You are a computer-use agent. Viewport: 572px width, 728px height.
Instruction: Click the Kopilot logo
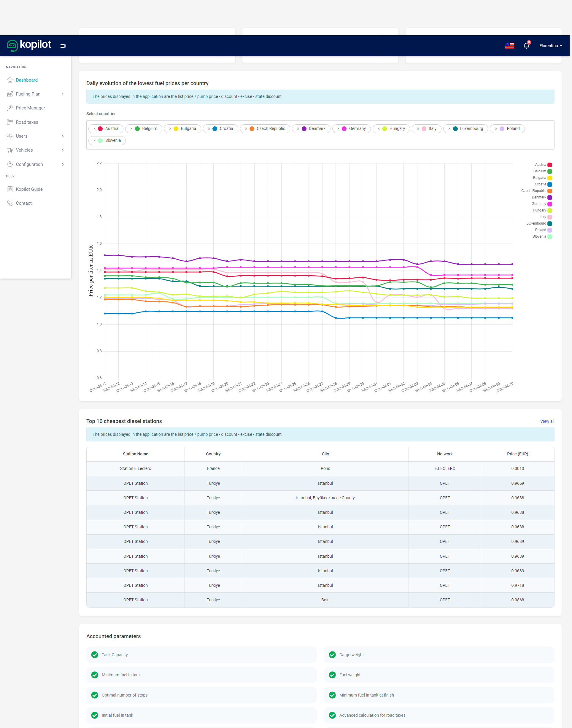(29, 45)
